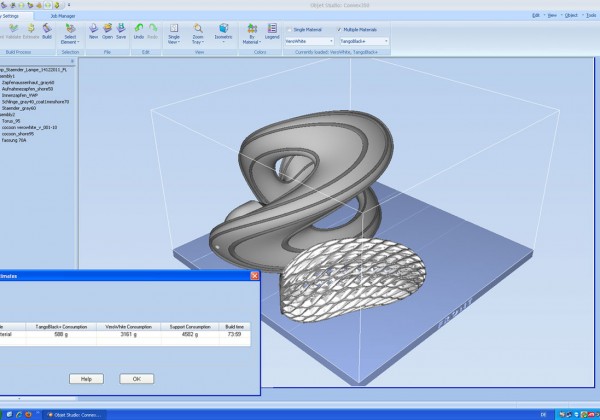
Task: Click the fifth quick access toolbar icon
Action: coord(39,5)
